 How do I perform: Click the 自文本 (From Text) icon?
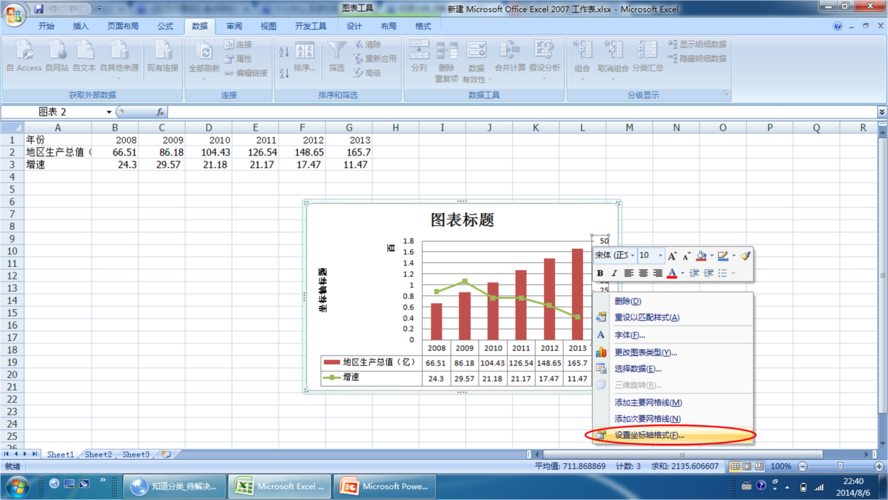click(x=84, y=55)
